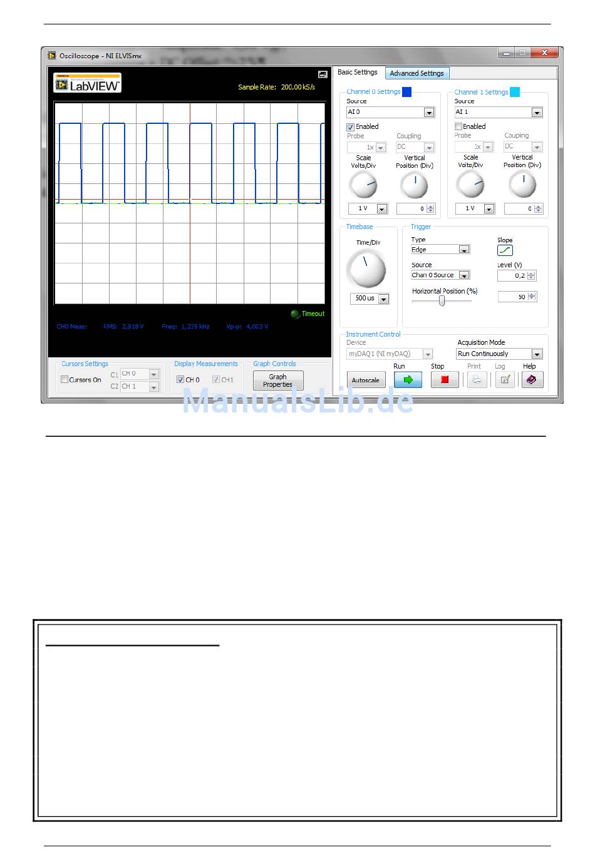The width and height of the screenshot is (595, 868).
Task: Click the RMS measurement readout
Action: (123, 327)
